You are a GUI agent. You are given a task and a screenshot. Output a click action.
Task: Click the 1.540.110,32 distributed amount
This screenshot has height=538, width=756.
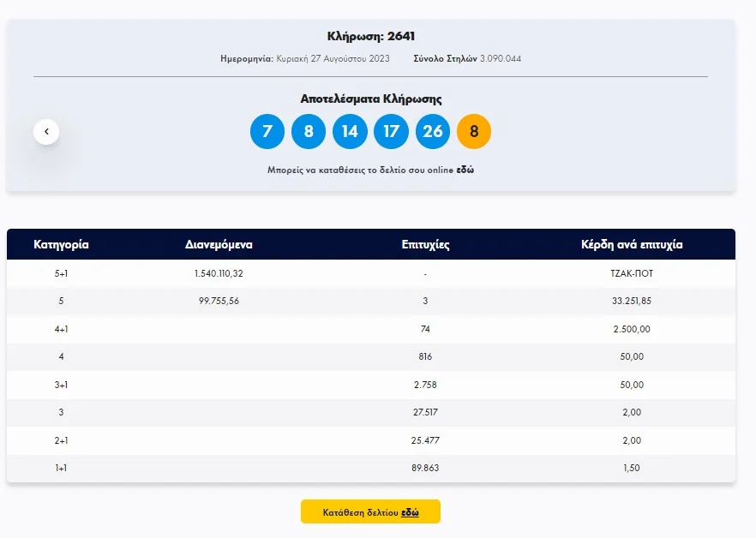[219, 274]
